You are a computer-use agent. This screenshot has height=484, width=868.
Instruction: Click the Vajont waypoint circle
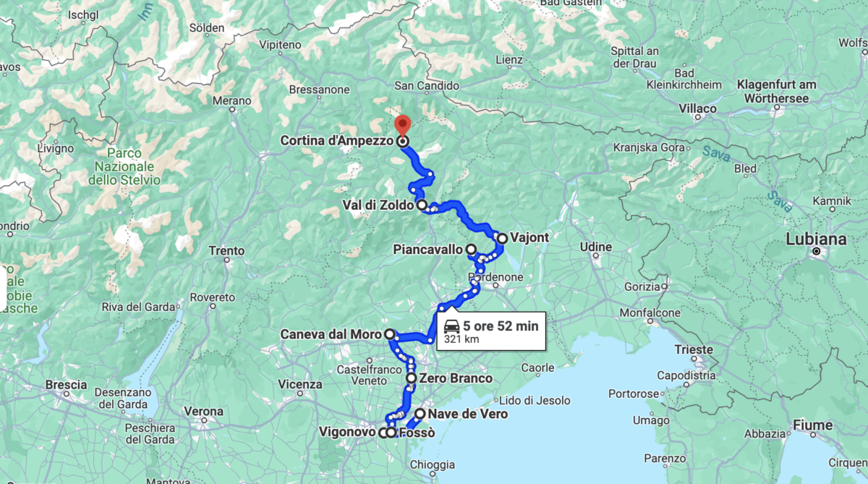pos(502,237)
